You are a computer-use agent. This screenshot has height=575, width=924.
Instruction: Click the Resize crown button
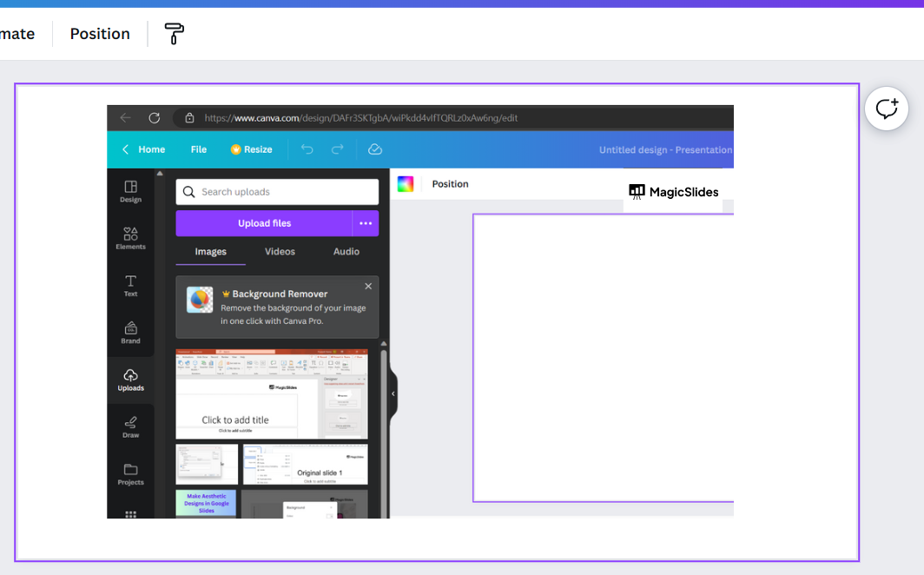252,149
